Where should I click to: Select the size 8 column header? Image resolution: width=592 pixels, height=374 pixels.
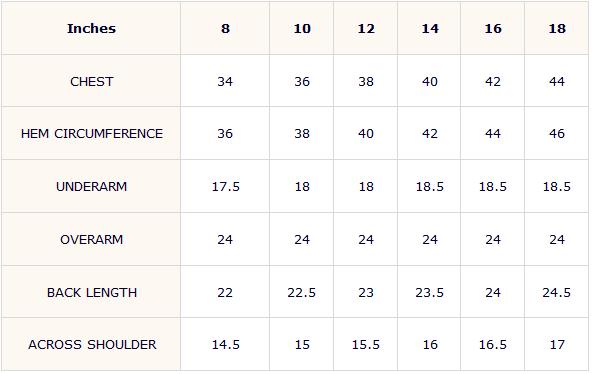click(225, 28)
